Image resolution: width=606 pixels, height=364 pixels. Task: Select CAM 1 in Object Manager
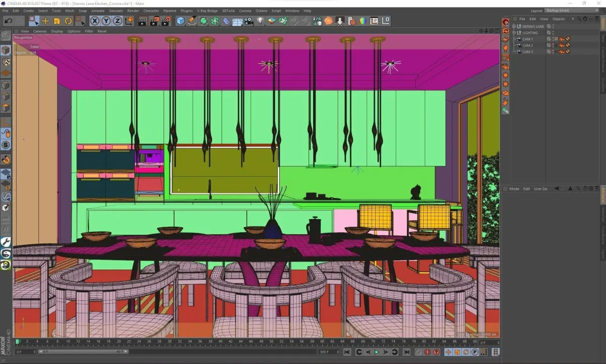click(528, 39)
